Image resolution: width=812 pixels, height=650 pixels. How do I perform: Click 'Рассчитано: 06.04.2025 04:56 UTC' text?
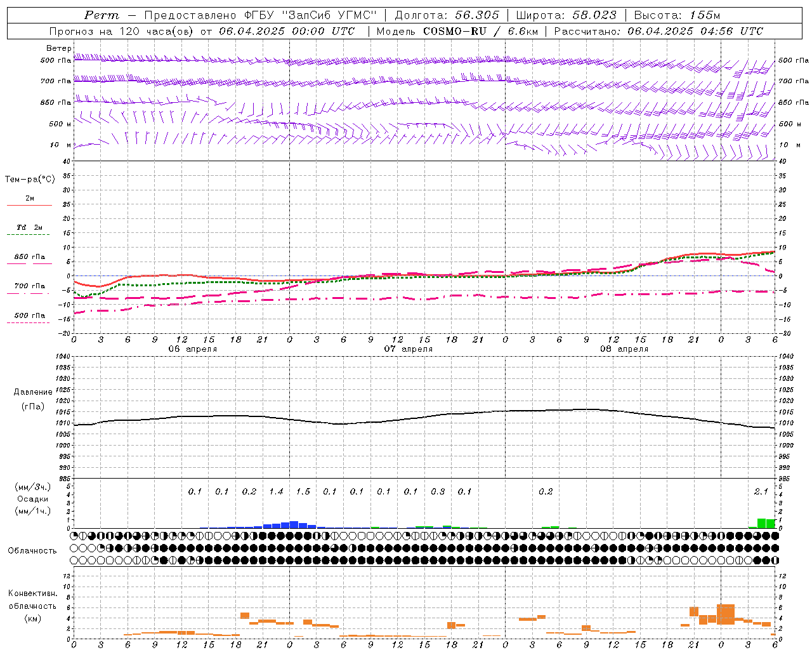658,31
